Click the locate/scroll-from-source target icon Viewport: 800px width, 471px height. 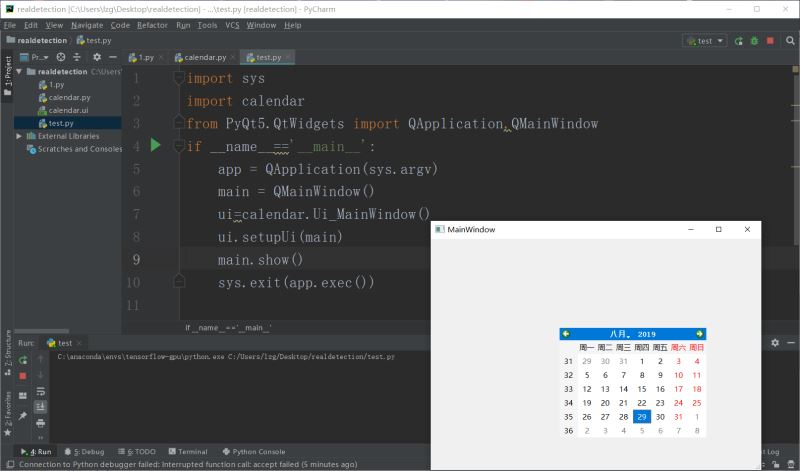[x=61, y=57]
